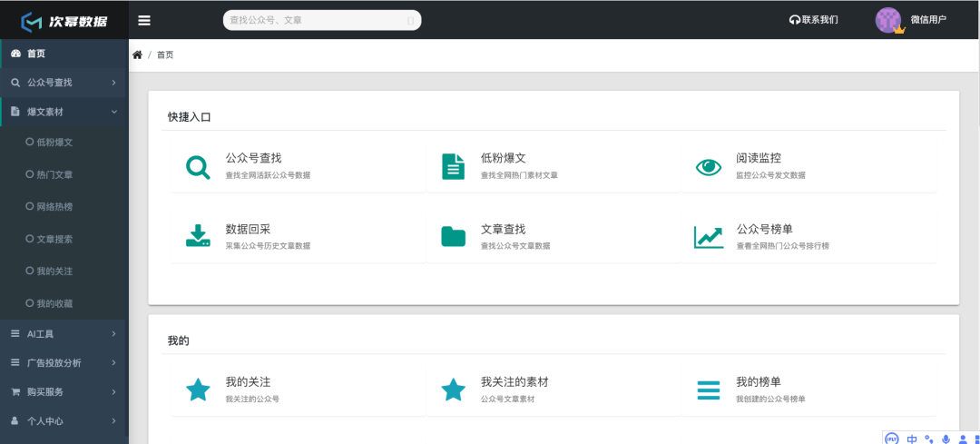The height and width of the screenshot is (444, 980).
Task: Open the 我的榜单 card title
Action: tap(759, 381)
